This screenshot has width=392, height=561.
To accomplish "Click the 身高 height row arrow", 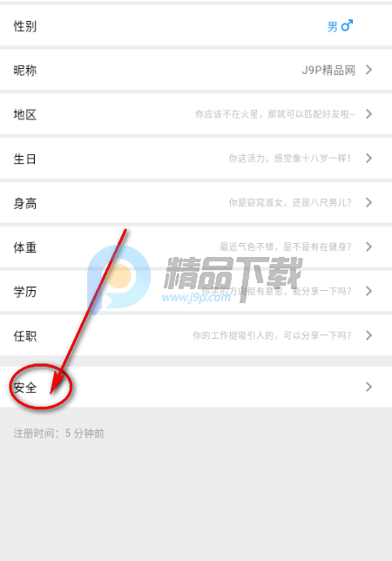I will 368,202.
